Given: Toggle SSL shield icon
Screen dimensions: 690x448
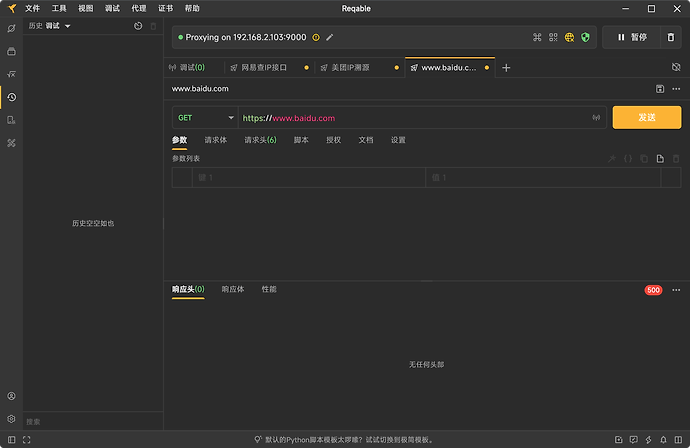Looking at the screenshot, I should [x=585, y=37].
